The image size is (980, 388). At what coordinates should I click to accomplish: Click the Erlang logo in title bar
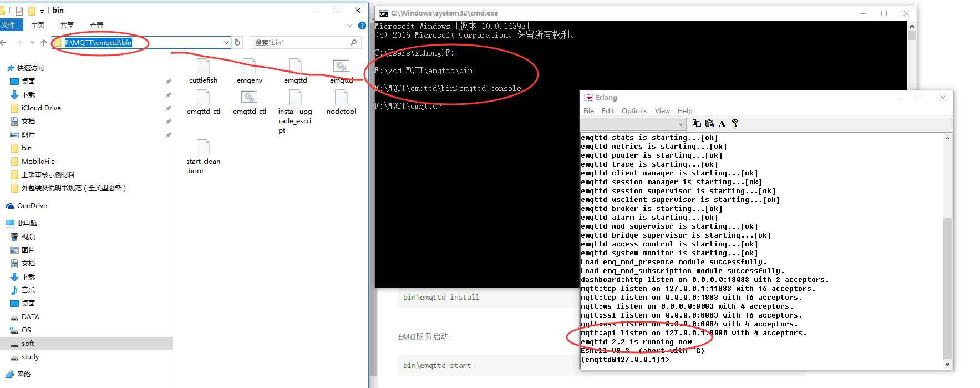[588, 98]
